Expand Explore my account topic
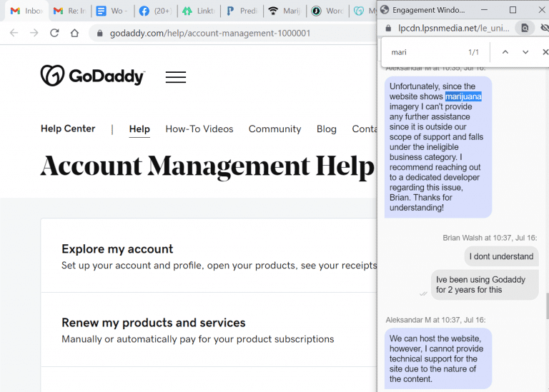549x392 pixels. pyautogui.click(x=117, y=249)
